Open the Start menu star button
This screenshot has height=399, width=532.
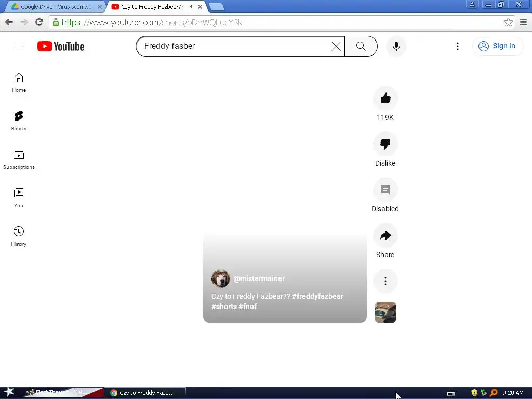click(x=9, y=393)
